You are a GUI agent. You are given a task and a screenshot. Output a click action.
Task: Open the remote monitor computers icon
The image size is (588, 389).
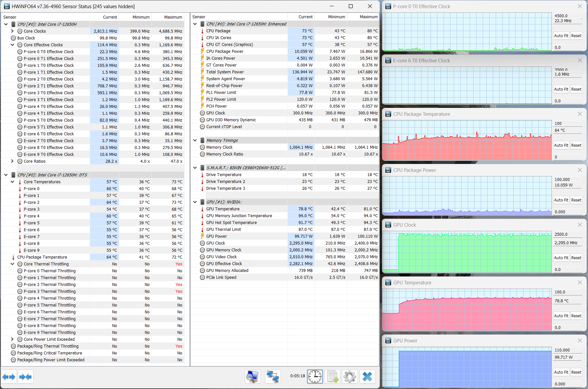[272, 377]
